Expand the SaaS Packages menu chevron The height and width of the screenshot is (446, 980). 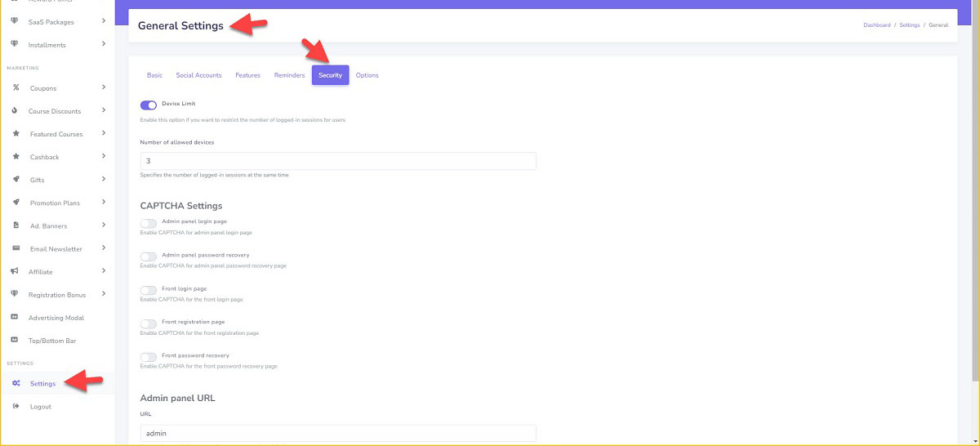[104, 21]
